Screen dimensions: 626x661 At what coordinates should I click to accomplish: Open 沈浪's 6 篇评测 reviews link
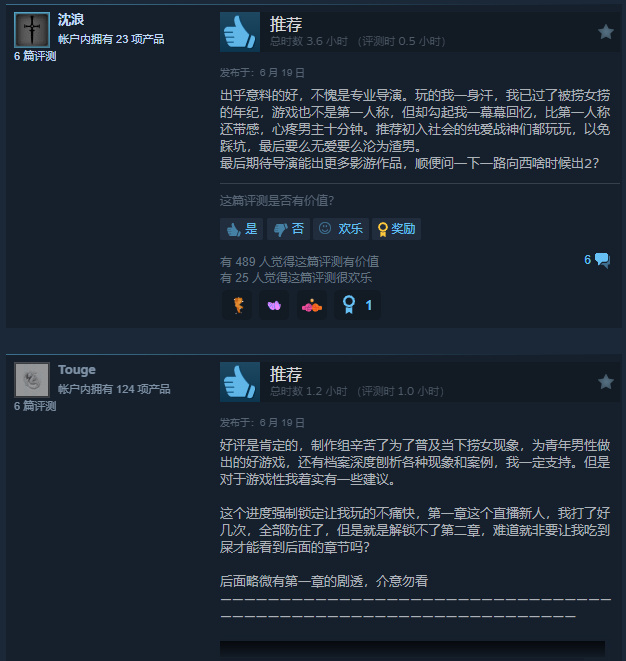coord(35,56)
